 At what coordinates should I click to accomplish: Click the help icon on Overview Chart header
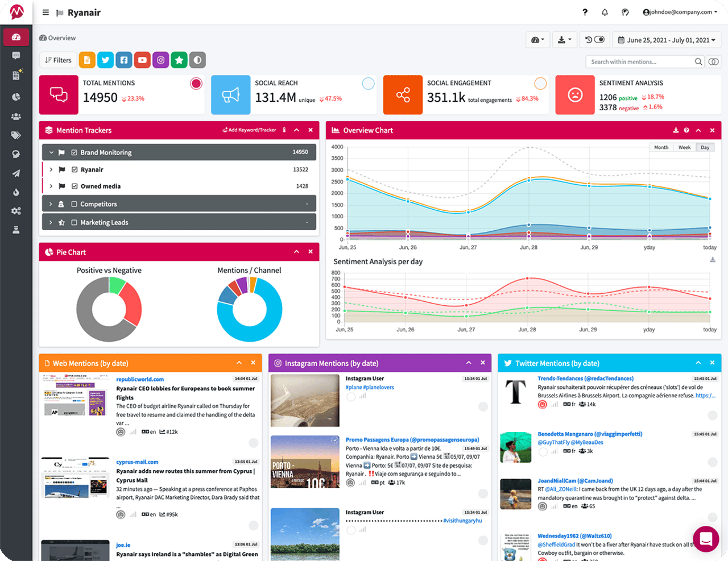click(x=686, y=130)
